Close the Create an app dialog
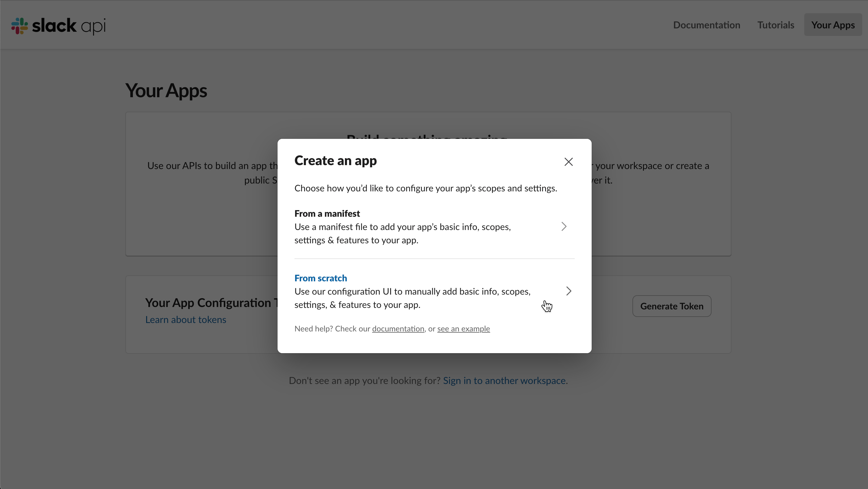868x489 pixels. click(x=568, y=162)
